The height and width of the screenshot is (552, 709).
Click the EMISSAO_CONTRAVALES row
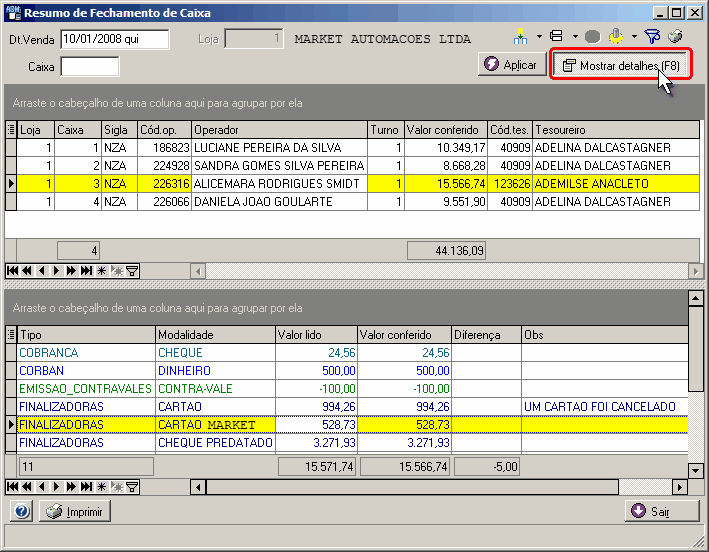point(347,389)
